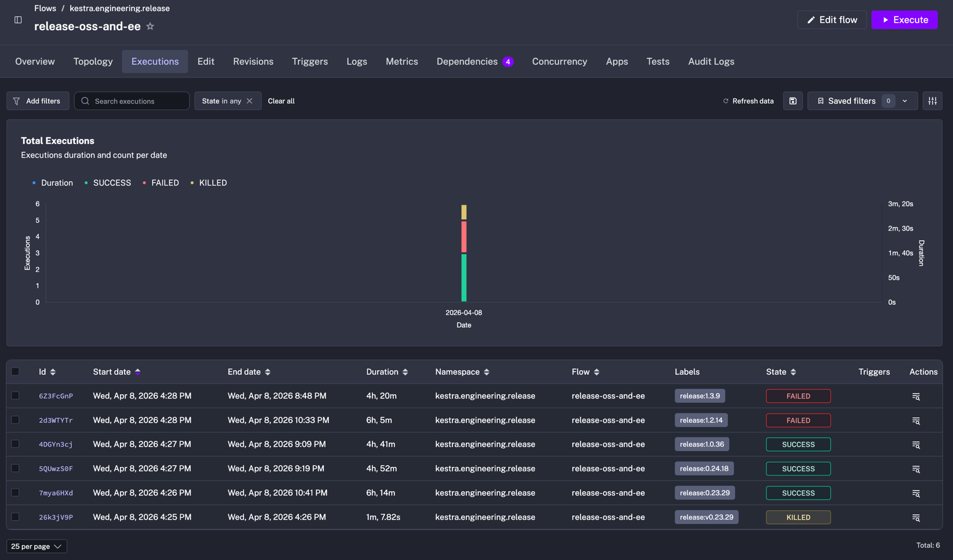Image resolution: width=953 pixels, height=560 pixels.
Task: Switch to the Topology tab
Action: click(93, 61)
